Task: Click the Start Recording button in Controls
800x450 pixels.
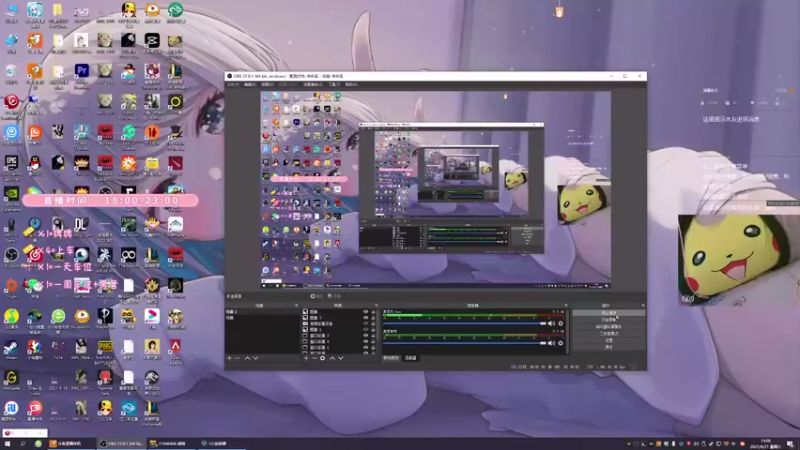Action: pyautogui.click(x=609, y=319)
